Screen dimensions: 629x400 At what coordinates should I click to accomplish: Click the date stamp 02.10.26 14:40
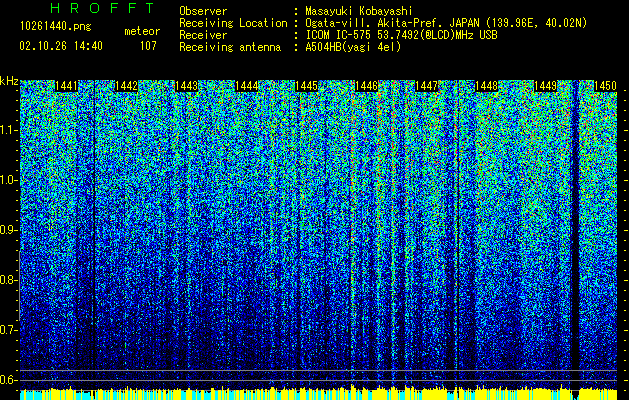click(61, 46)
